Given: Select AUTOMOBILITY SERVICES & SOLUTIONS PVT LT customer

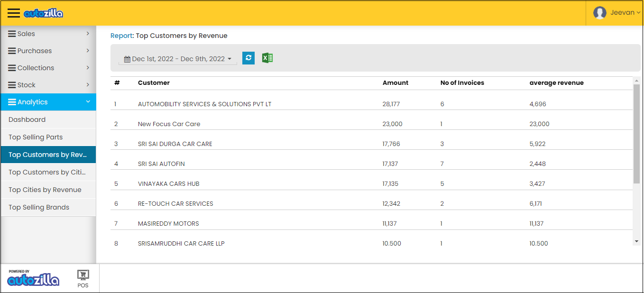Looking at the screenshot, I should [205, 104].
